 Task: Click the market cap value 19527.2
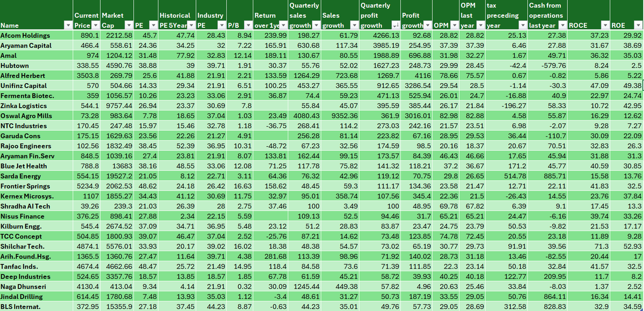pyautogui.click(x=120, y=176)
